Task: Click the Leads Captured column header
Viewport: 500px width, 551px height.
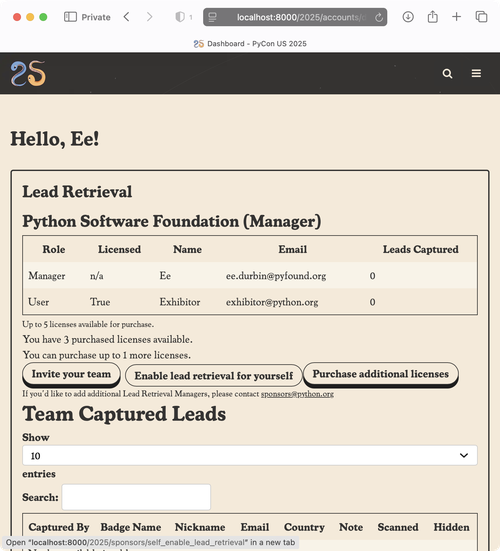Action: pos(421,249)
